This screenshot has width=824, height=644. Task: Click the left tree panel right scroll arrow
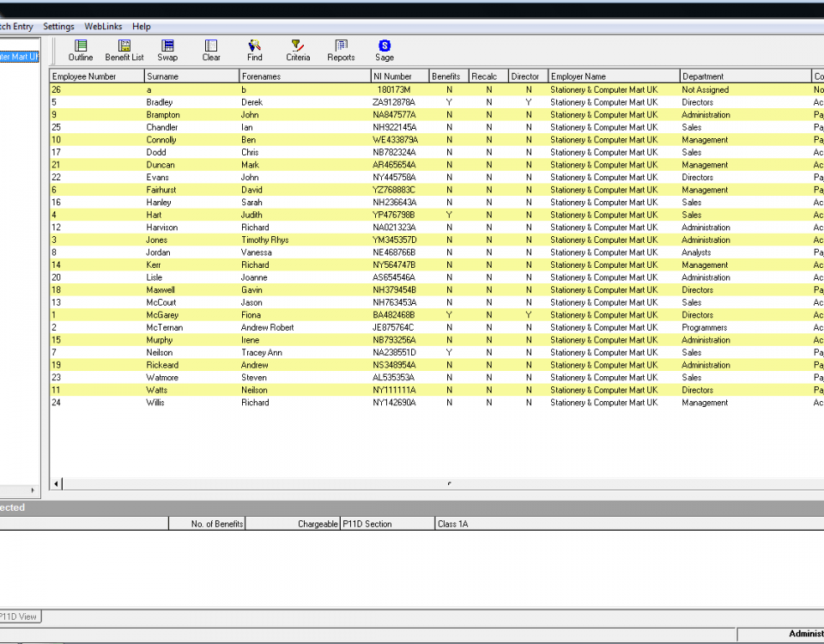coord(33,490)
